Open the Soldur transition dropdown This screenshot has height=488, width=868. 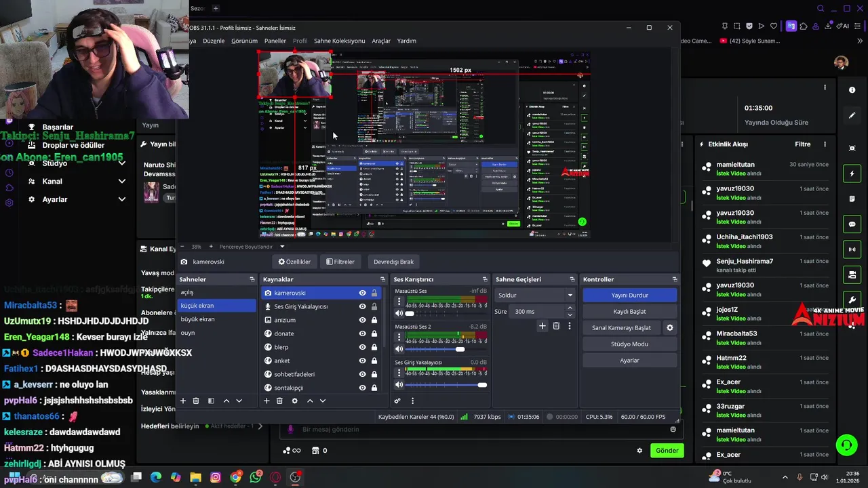535,295
